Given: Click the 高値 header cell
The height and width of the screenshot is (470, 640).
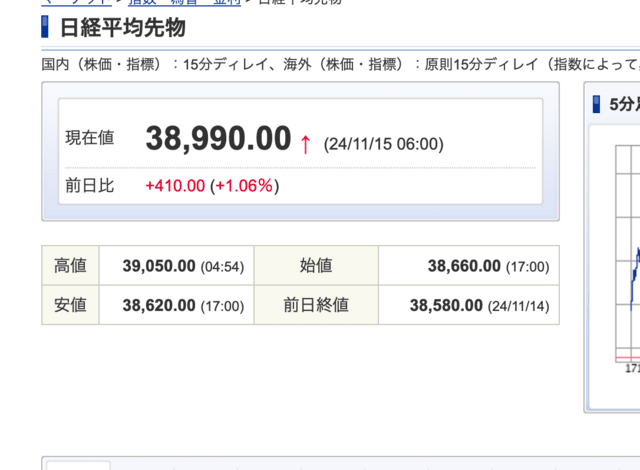Looking at the screenshot, I should (70, 265).
